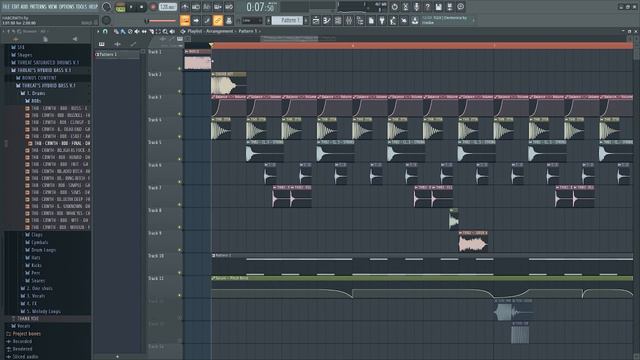Image resolution: width=640 pixels, height=360 pixels.
Task: Click the render/export icon
Action: (449, 7)
